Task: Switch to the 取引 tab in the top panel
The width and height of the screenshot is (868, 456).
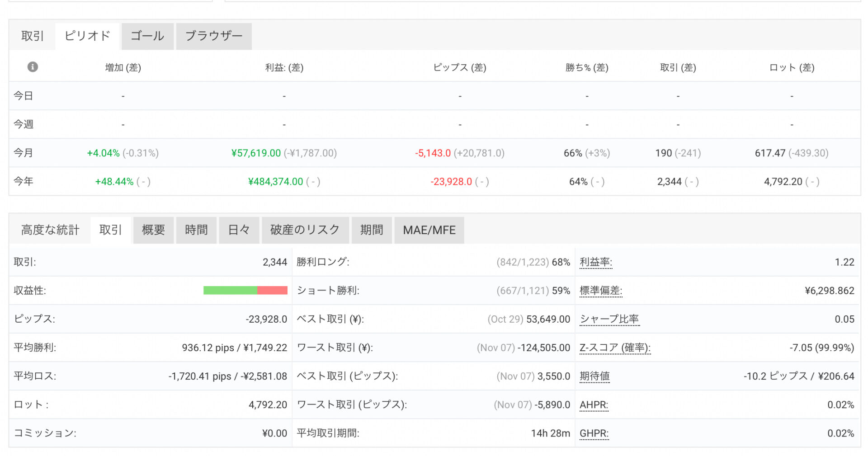Action: pyautogui.click(x=33, y=36)
